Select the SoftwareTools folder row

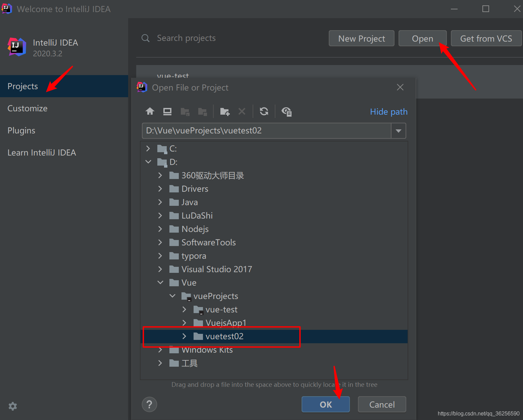pyautogui.click(x=274, y=243)
